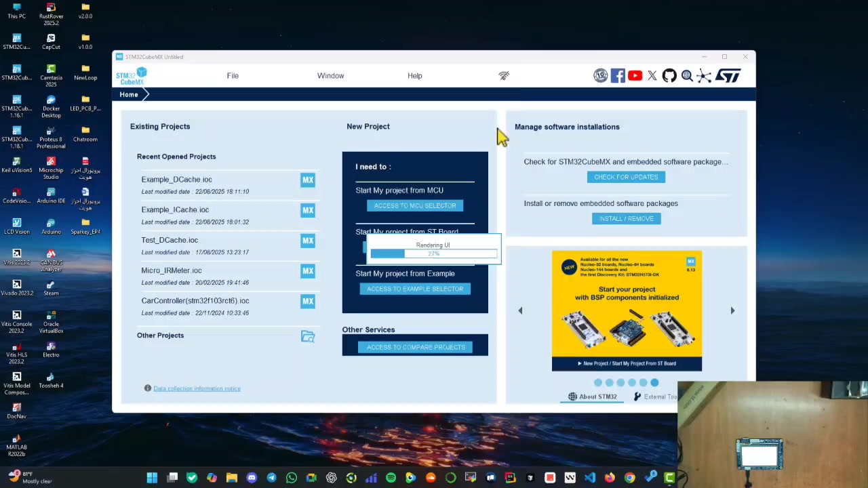This screenshot has height=488, width=868.
Task: Switch to the About STM32 tab
Action: 593,396
